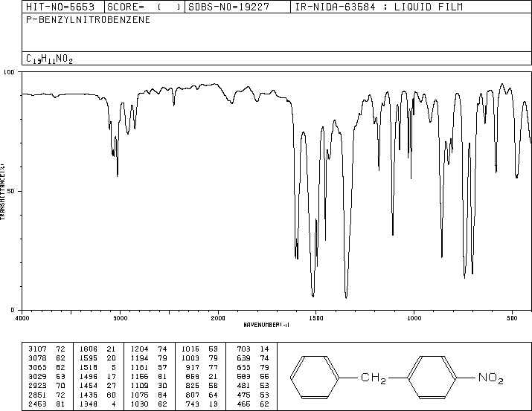
Task: Click the IR-NIDA-63584 : LIQUID FILM label
Action: coord(379,7)
